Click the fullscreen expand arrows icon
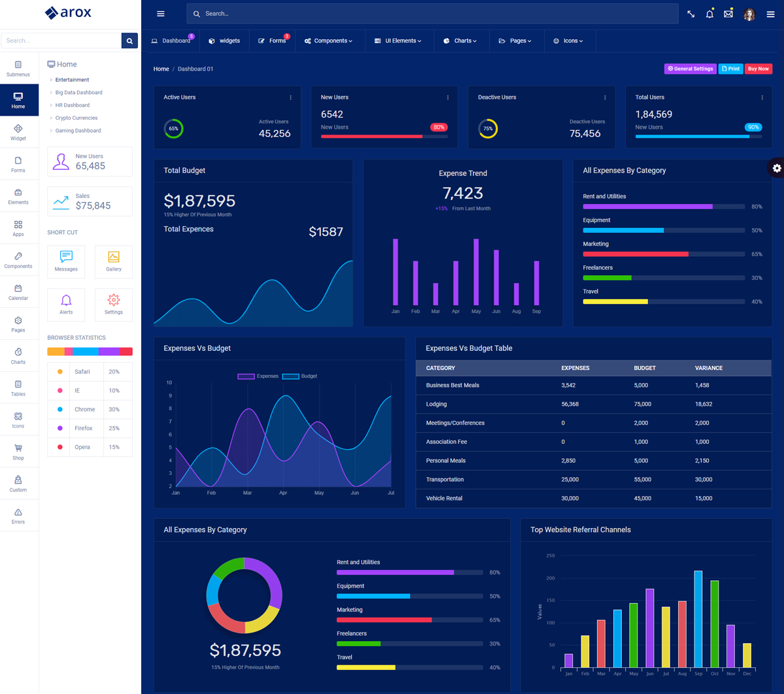784x694 pixels. (x=691, y=14)
